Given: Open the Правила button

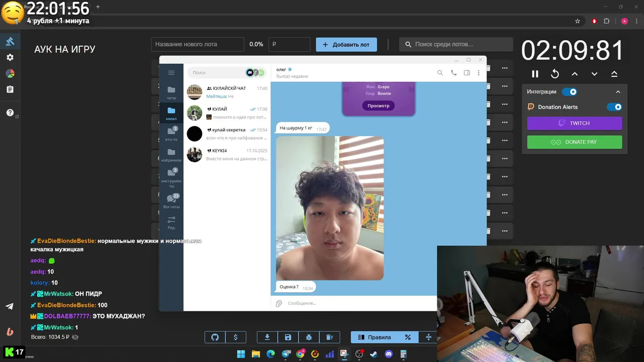Looking at the screenshot, I should (373, 337).
